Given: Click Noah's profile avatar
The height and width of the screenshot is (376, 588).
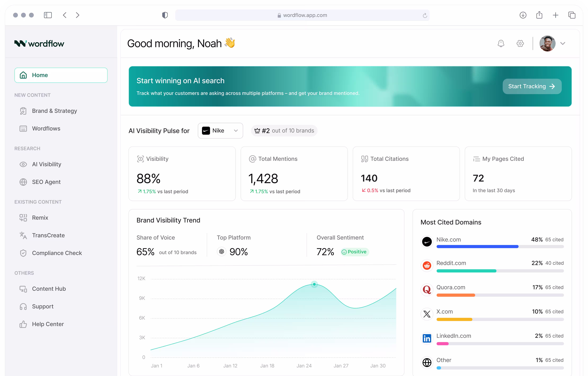Looking at the screenshot, I should tap(547, 43).
